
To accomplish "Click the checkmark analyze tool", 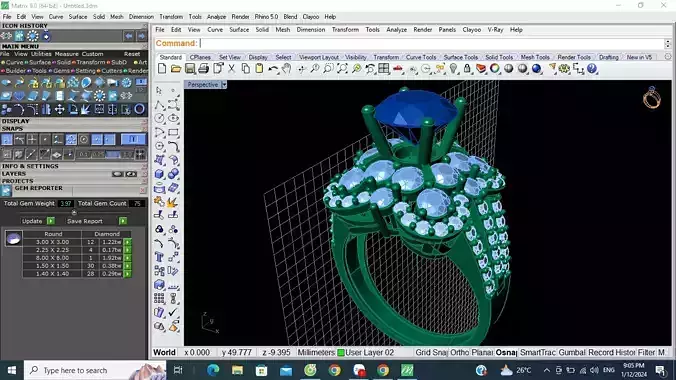I will [x=173, y=312].
